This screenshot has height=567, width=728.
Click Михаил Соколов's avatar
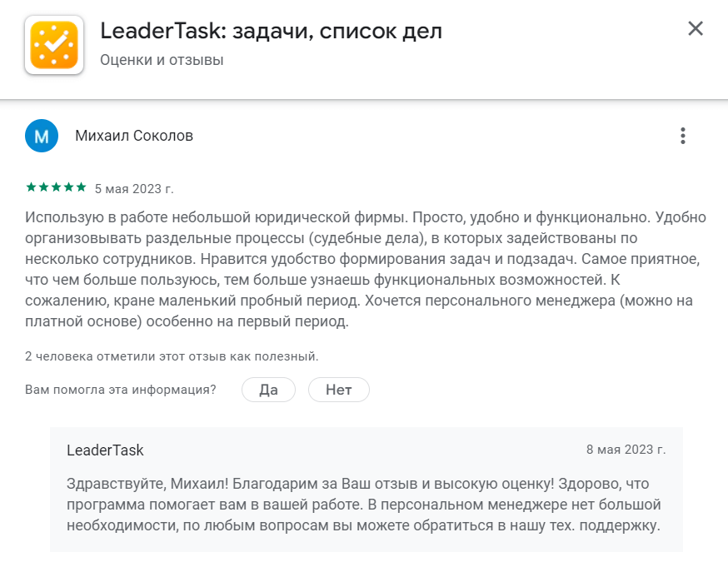click(42, 135)
